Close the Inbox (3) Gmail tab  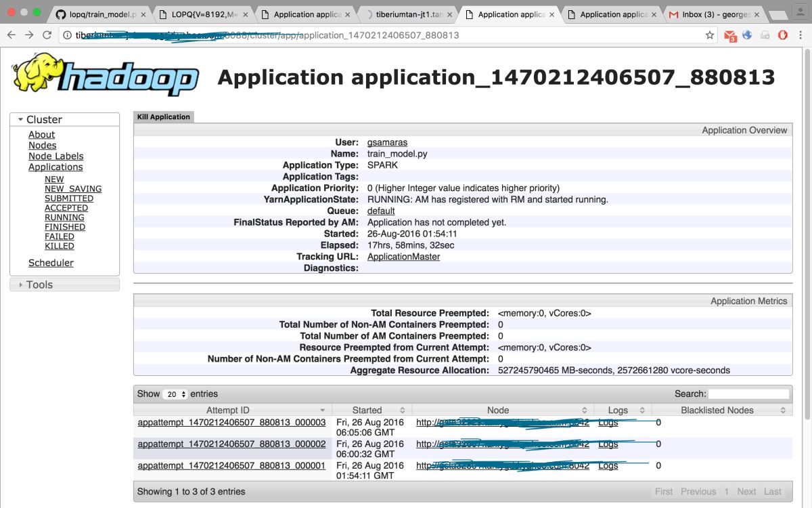pos(757,14)
